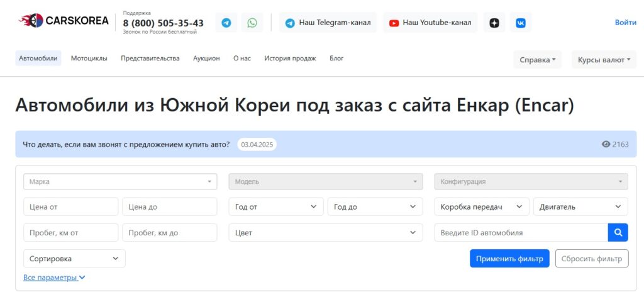This screenshot has height=304, width=644.
Task: Open the Год от dropdown
Action: pos(276,206)
